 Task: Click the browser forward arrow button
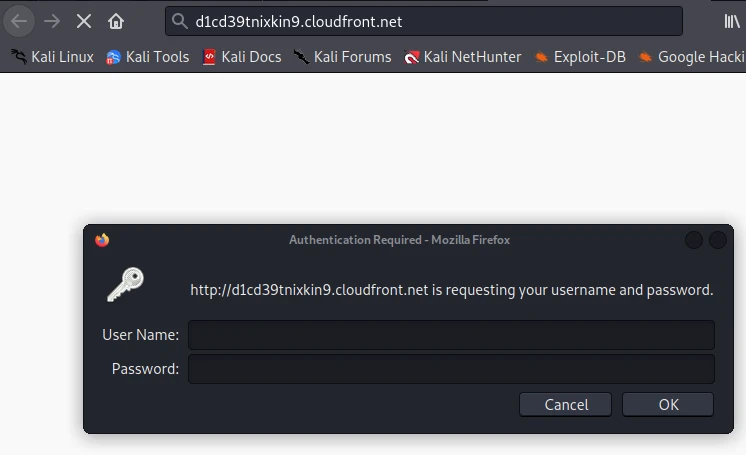click(x=52, y=21)
